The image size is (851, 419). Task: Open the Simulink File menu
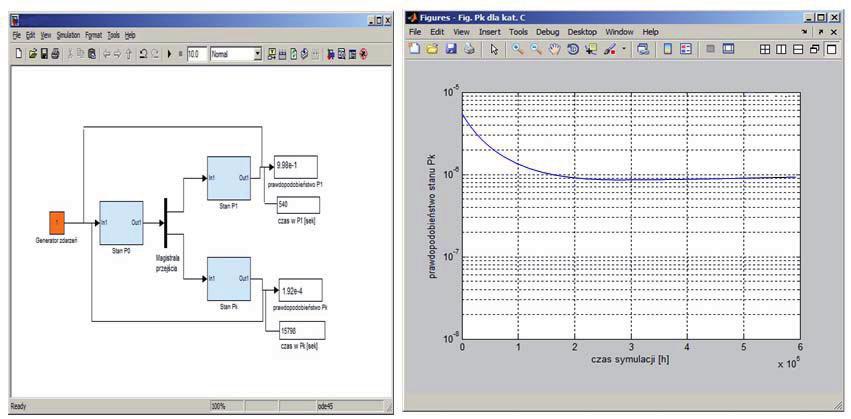coord(16,35)
